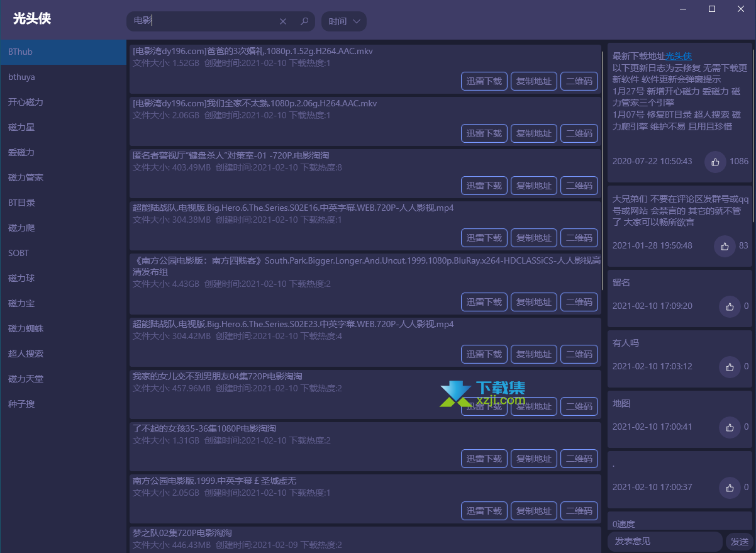The height and width of the screenshot is (553, 756).
Task: Click the 梦之队02集720P电影淘淘 result title
Action: pyautogui.click(x=182, y=533)
